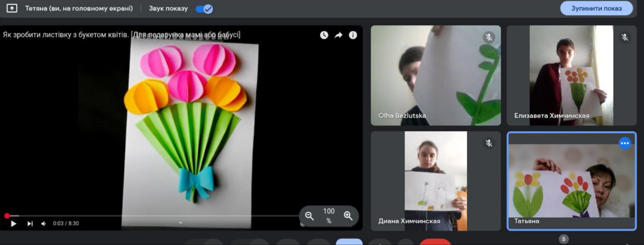Screen dimensions: 644x245
Task: Expand the chevron below the video player
Action: pyautogui.click(x=181, y=222)
